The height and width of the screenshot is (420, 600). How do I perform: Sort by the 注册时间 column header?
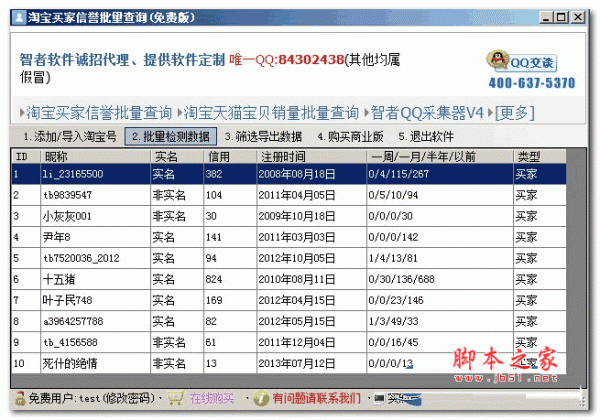click(x=311, y=156)
